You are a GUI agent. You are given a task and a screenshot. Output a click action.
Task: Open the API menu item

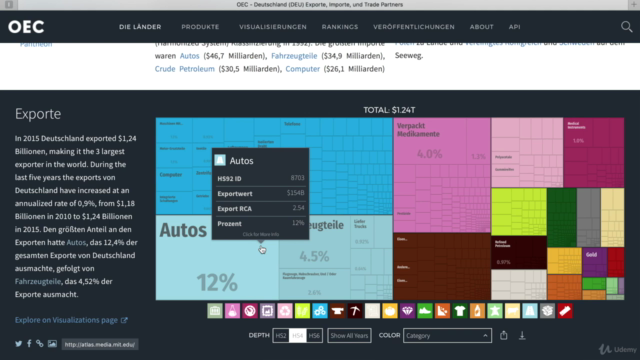tap(514, 27)
